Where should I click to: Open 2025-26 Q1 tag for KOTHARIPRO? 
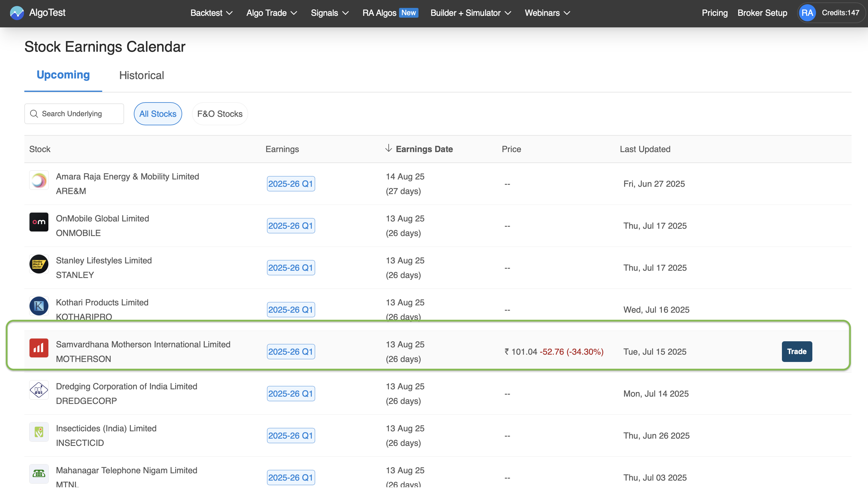[x=291, y=310]
